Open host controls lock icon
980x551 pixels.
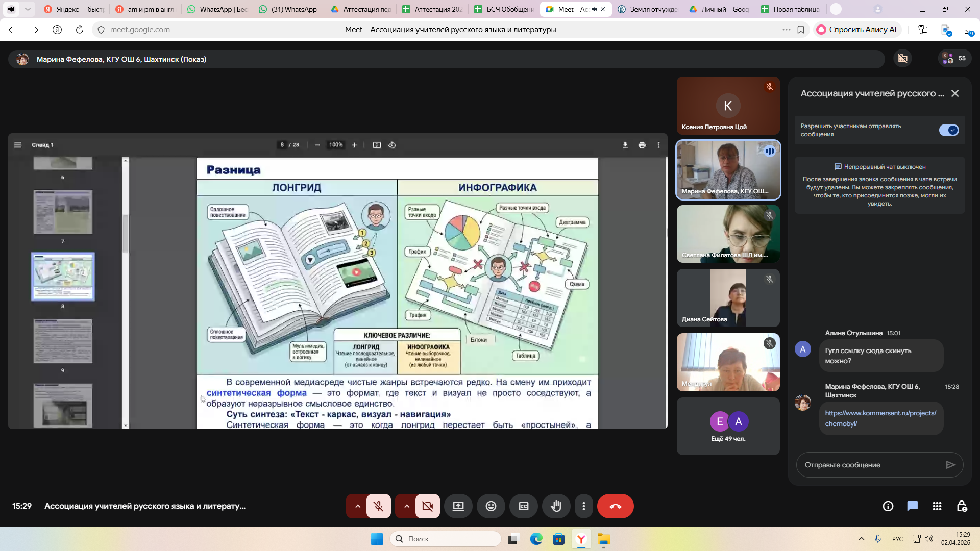pyautogui.click(x=962, y=506)
